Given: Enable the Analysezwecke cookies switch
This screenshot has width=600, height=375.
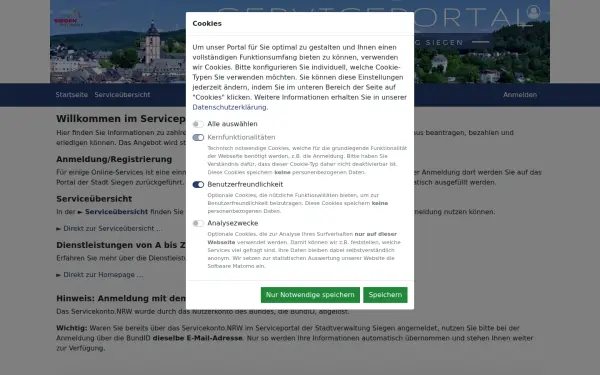Looking at the screenshot, I should pos(198,223).
